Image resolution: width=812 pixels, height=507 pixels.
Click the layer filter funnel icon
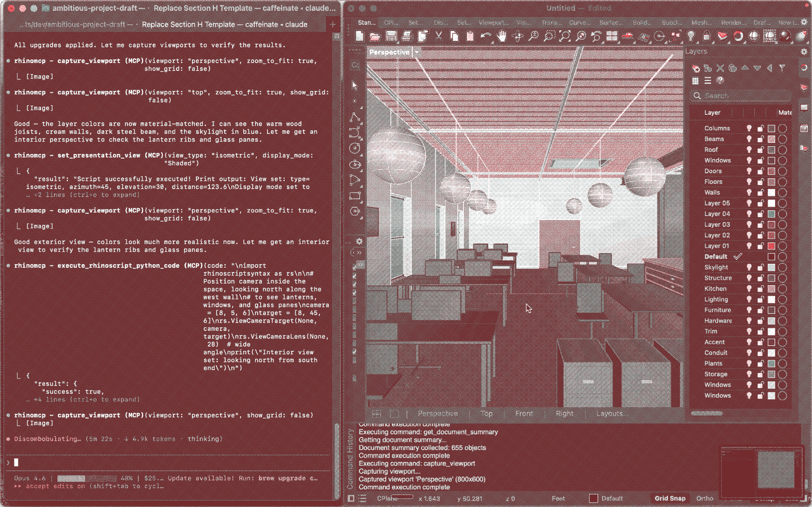point(782,68)
